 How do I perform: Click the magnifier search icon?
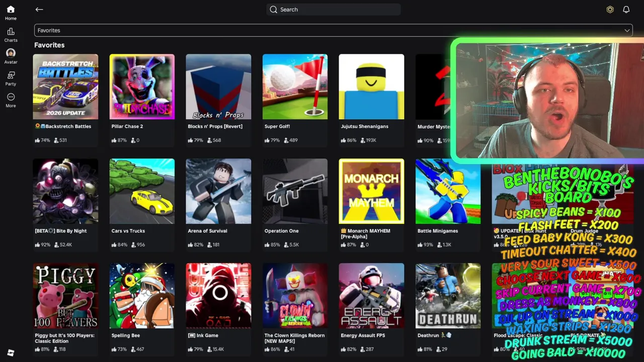[x=273, y=10]
